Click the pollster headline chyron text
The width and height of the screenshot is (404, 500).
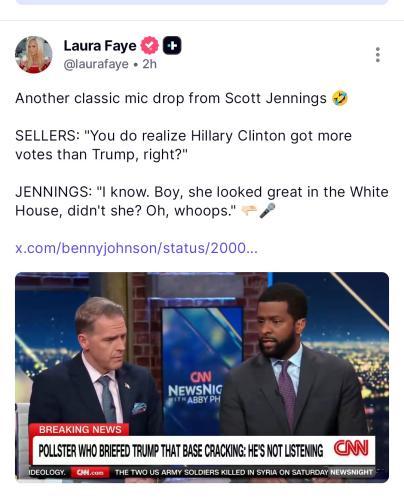click(181, 451)
